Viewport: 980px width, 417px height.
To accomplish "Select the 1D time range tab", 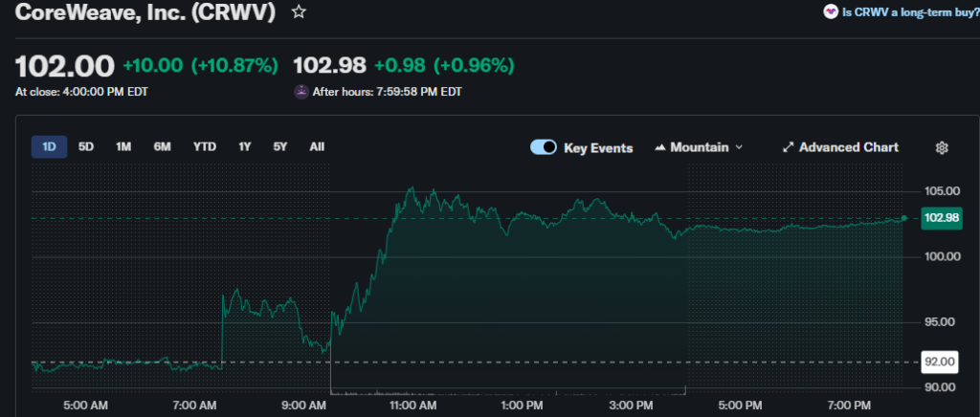I will point(49,146).
